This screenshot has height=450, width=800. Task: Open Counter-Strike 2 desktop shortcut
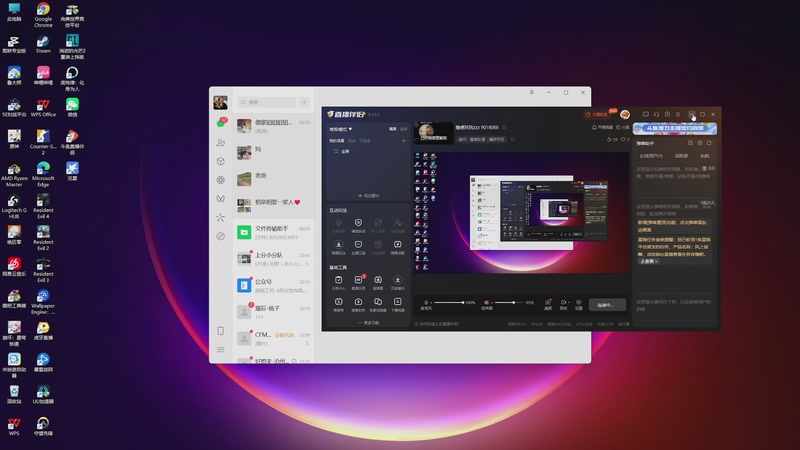[x=43, y=142]
